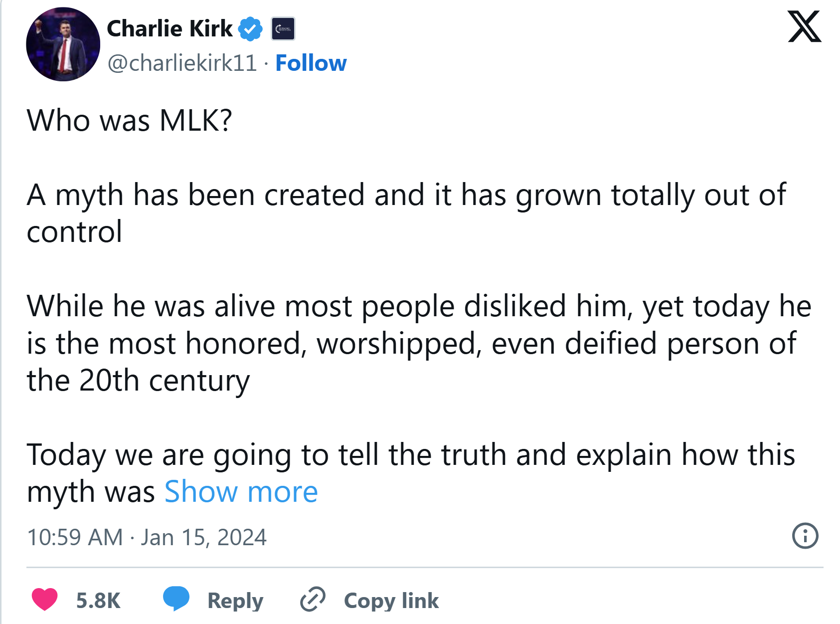Viewport: 840px width, 624px height.
Task: Open the 10:59 AM · Jan 15, 2024 timestamp
Action: point(147,538)
